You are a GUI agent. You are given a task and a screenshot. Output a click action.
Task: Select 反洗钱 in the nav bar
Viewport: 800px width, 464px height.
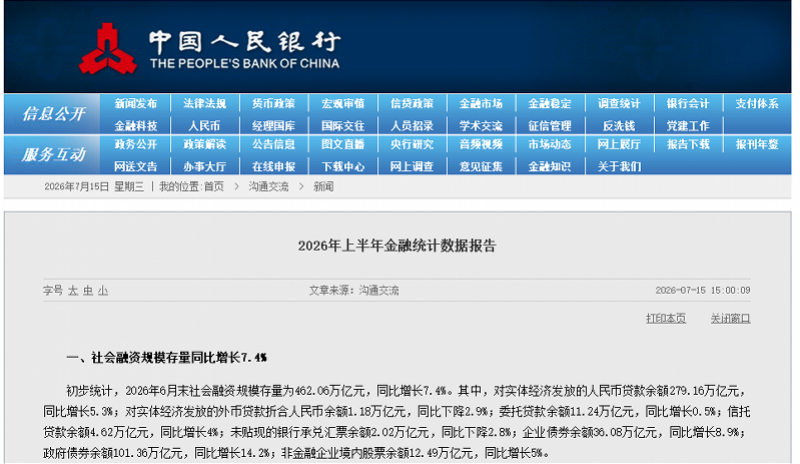pos(619,126)
